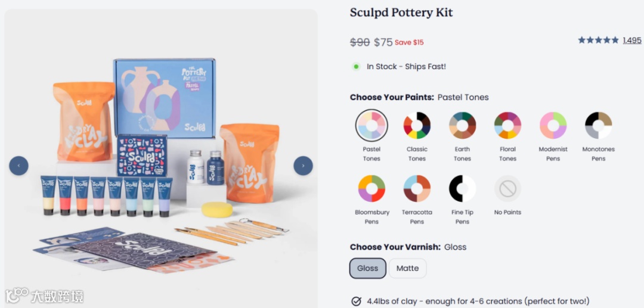Viewport: 644px width, 308px height.
Task: Pick the Bloomsbury Pens color wheel
Action: click(x=371, y=189)
